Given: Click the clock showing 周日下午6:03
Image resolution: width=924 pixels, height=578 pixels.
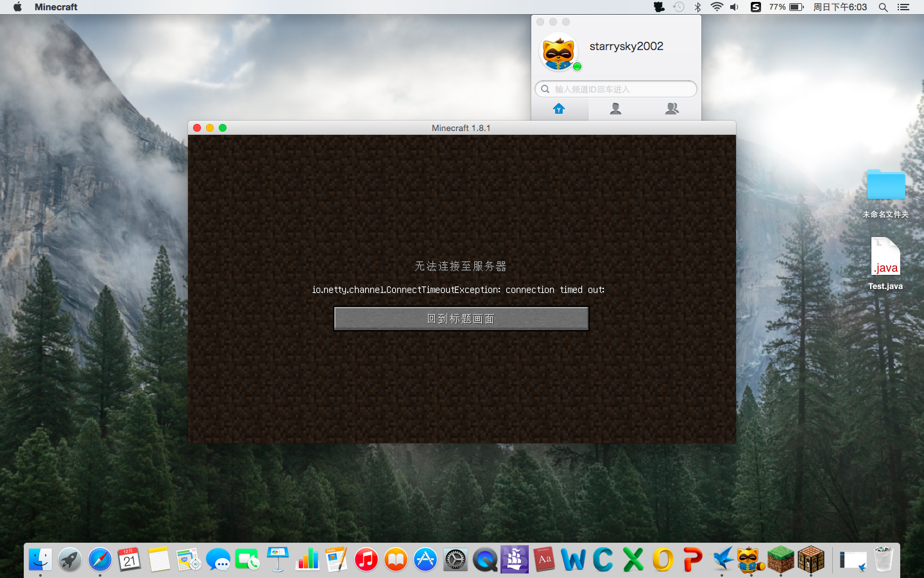Looking at the screenshot, I should coord(840,7).
